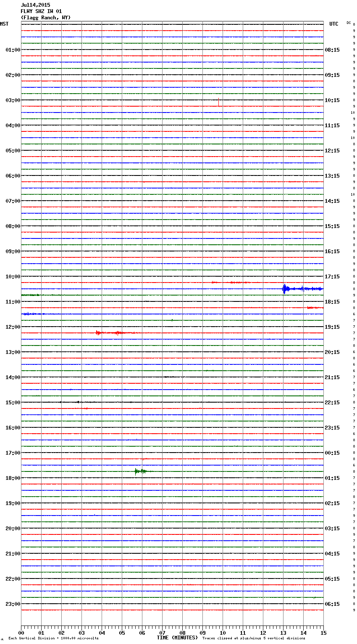Click the 17:15 UTC time label
The height and width of the screenshot is (644, 357).
[x=332, y=277]
